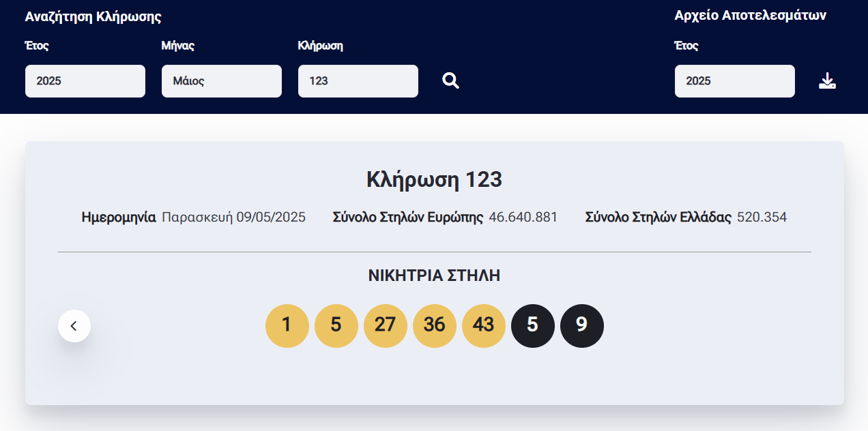Viewport: 868px width, 431px height.
Task: Click the magnifier search icon
Action: [450, 81]
